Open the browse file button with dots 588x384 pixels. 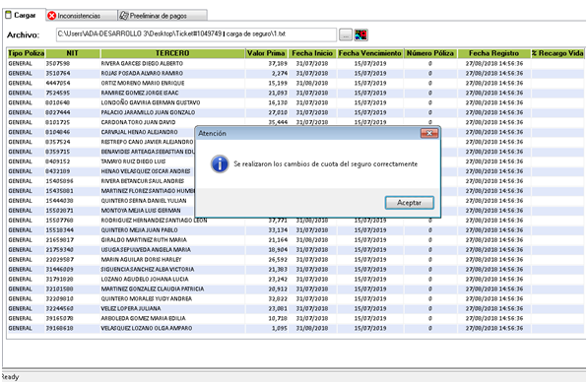(346, 34)
